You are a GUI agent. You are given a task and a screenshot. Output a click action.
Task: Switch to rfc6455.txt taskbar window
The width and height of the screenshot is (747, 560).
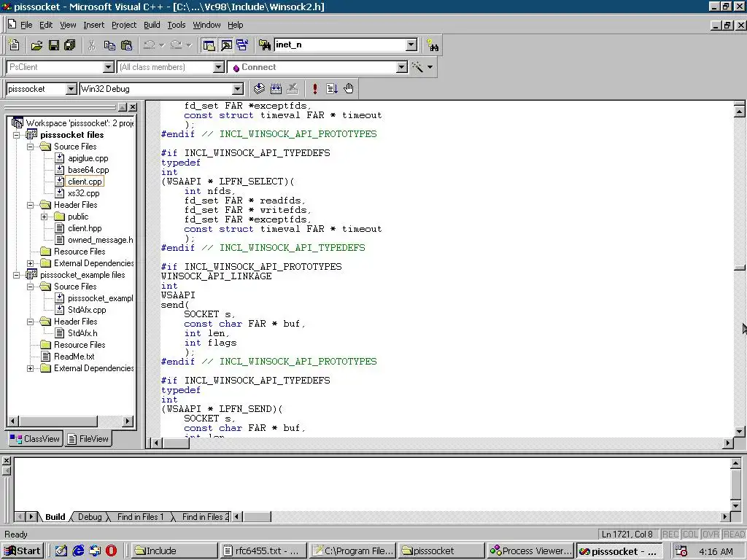click(263, 551)
